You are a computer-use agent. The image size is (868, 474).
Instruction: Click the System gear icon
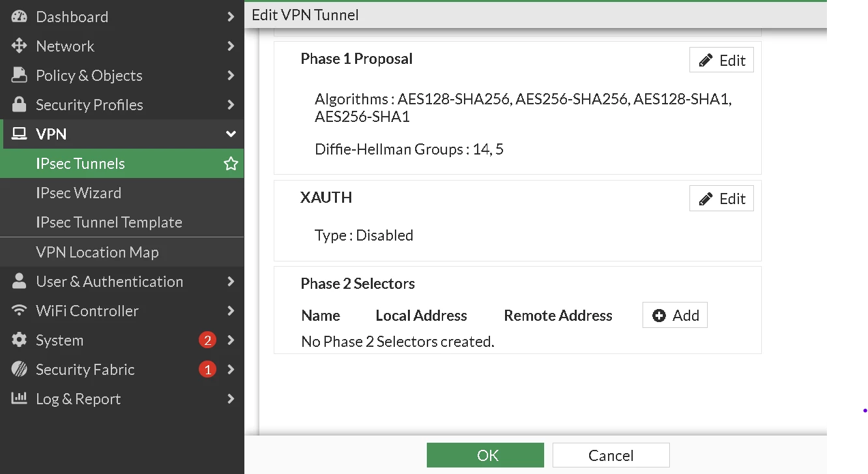[x=20, y=340]
